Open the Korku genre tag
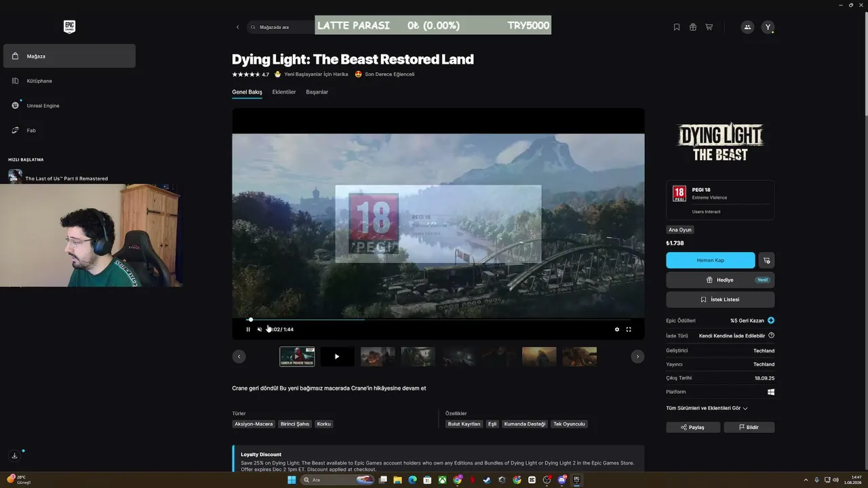Viewport: 868px width, 488px height. pos(324,424)
